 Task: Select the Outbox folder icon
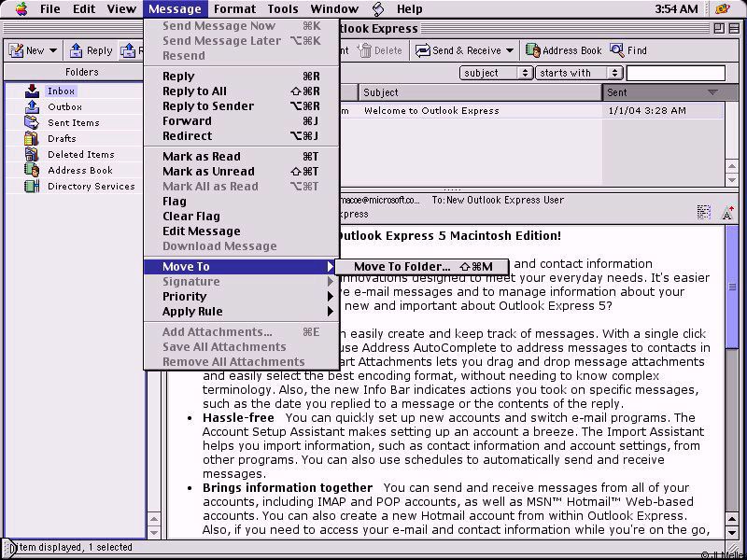pos(32,106)
